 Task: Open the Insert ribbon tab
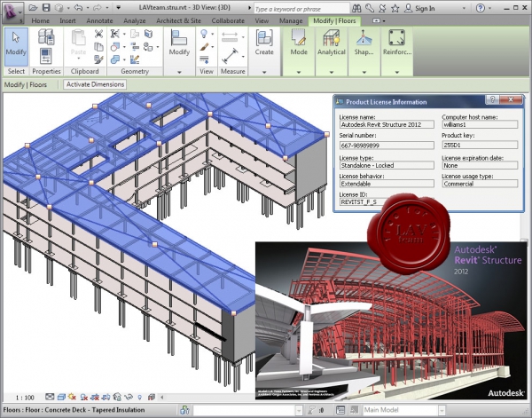[x=67, y=20]
